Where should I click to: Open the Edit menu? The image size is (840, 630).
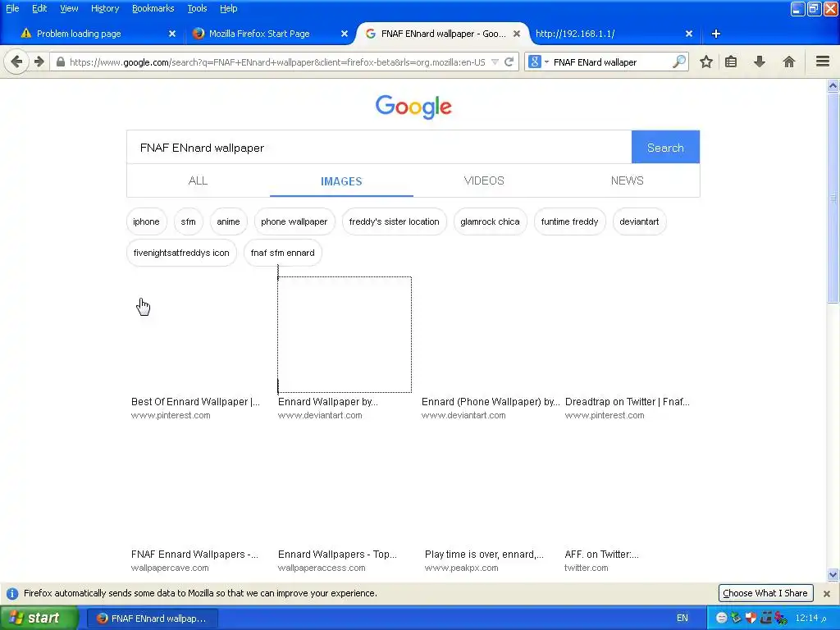pyautogui.click(x=39, y=8)
